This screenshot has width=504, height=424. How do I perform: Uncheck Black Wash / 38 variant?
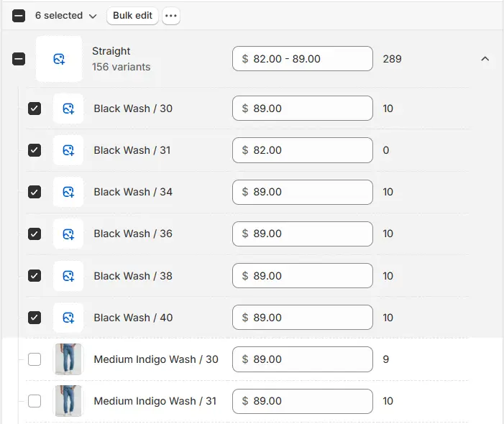tap(35, 276)
